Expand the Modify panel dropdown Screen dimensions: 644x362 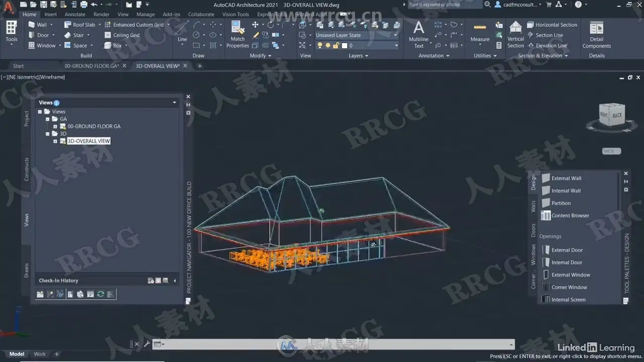click(261, 56)
